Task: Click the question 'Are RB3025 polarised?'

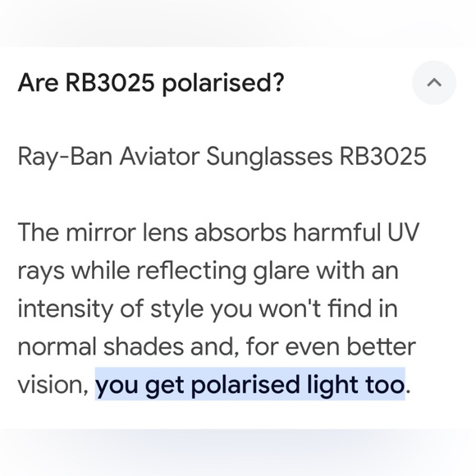Action: 151,83
